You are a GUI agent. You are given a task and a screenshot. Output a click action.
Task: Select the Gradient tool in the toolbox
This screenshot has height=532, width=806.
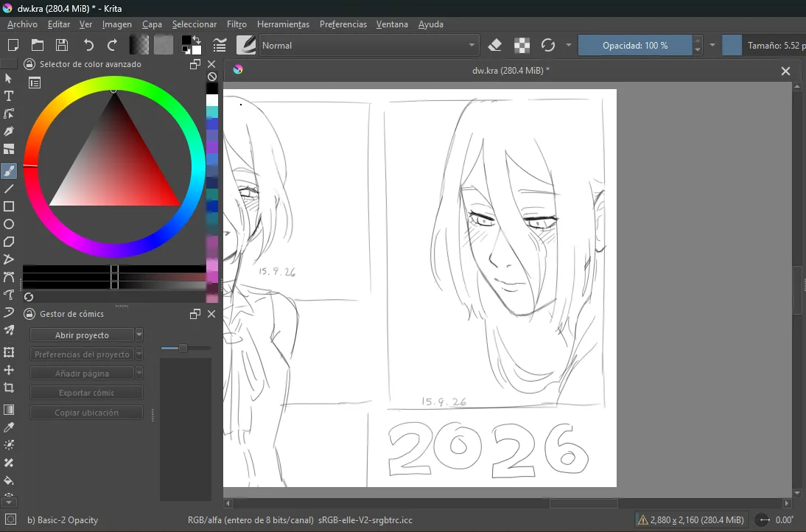click(x=9, y=410)
